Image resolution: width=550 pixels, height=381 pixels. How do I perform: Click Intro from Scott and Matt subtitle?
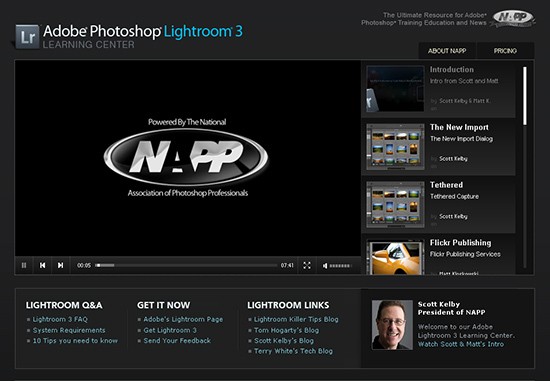pos(464,81)
